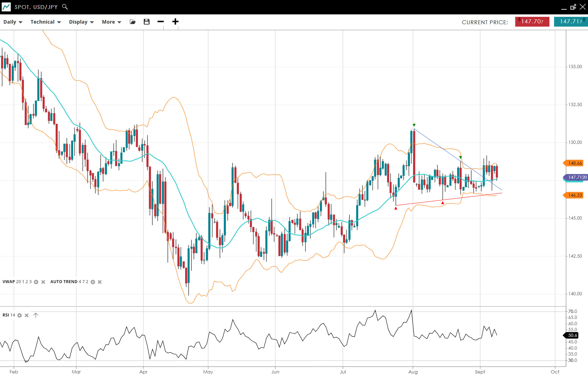Remove the RSI indicator
The height and width of the screenshot is (377, 588).
tap(27, 315)
